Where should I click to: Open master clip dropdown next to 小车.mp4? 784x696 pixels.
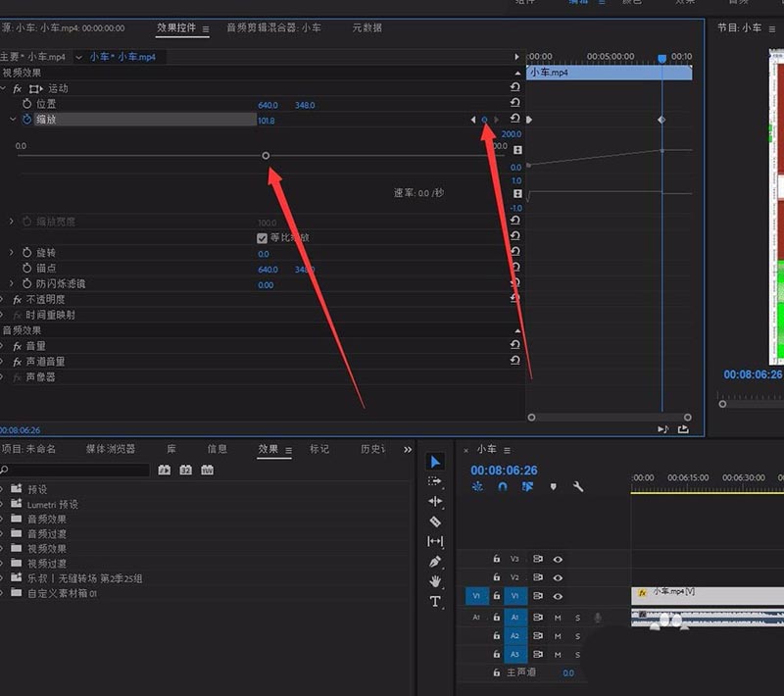tap(78, 58)
